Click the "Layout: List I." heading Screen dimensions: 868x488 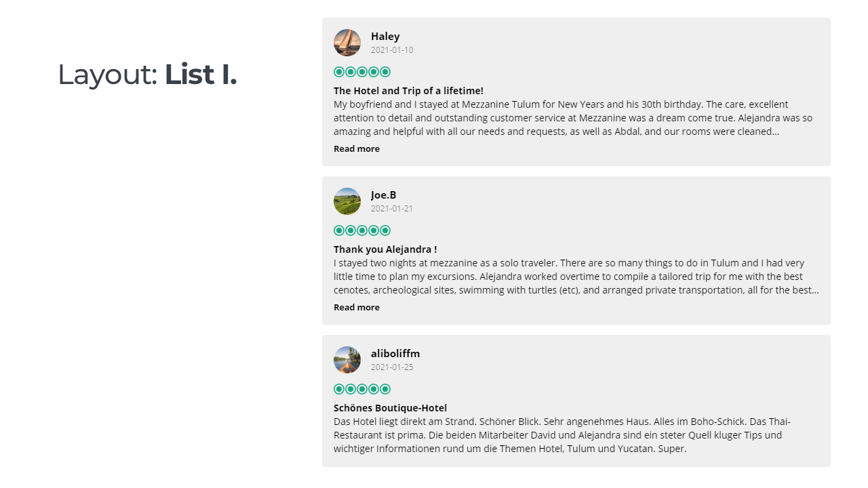click(147, 75)
